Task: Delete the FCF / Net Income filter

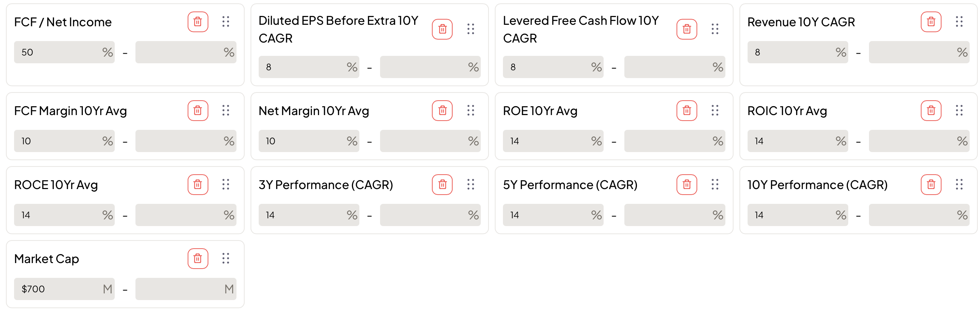Action: pyautogui.click(x=198, y=22)
